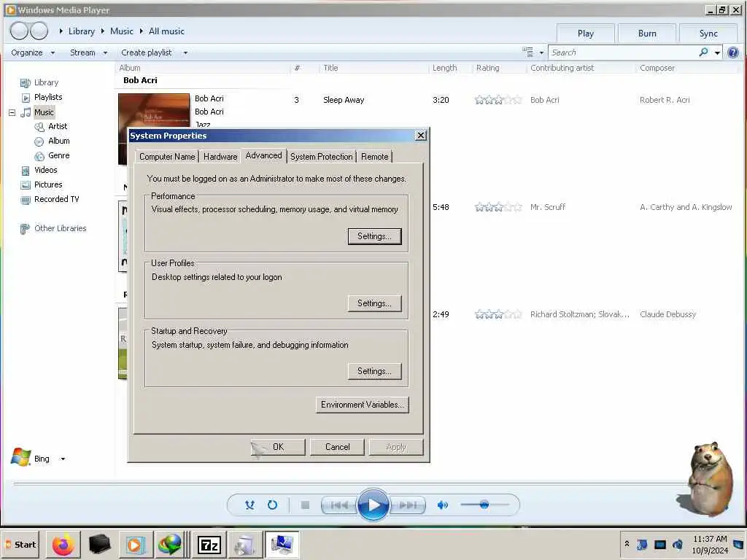The width and height of the screenshot is (747, 560).
Task: Open Bing media guide dropdown arrow
Action: click(x=63, y=459)
